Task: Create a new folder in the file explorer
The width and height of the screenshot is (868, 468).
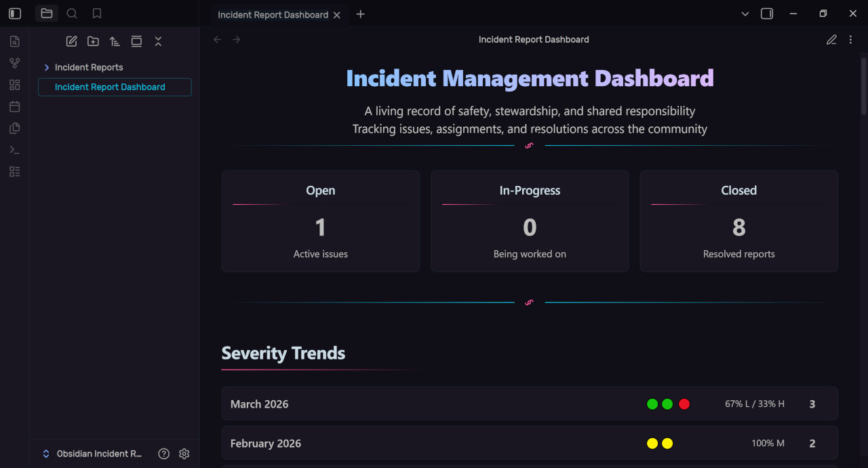Action: (x=93, y=41)
